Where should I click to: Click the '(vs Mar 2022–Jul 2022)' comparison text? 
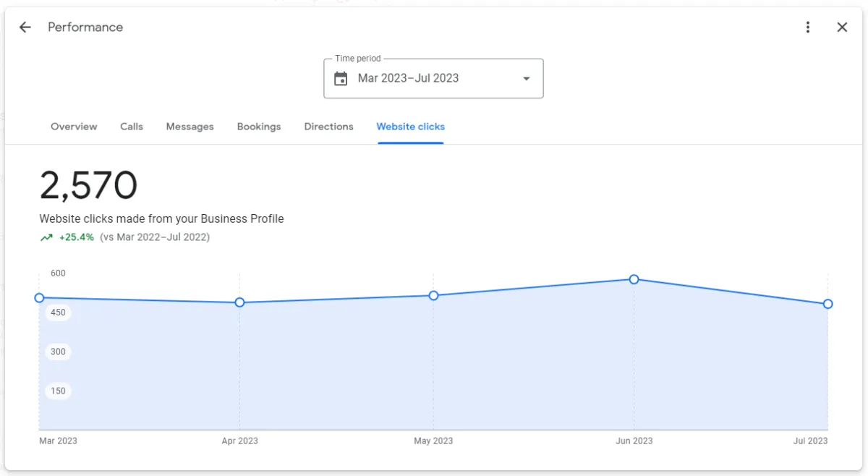155,237
